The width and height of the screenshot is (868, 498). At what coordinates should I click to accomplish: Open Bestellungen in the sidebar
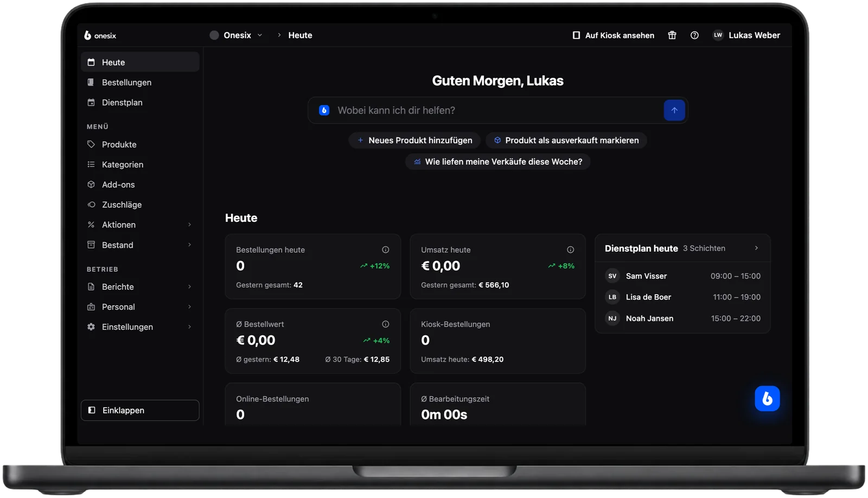coord(140,82)
